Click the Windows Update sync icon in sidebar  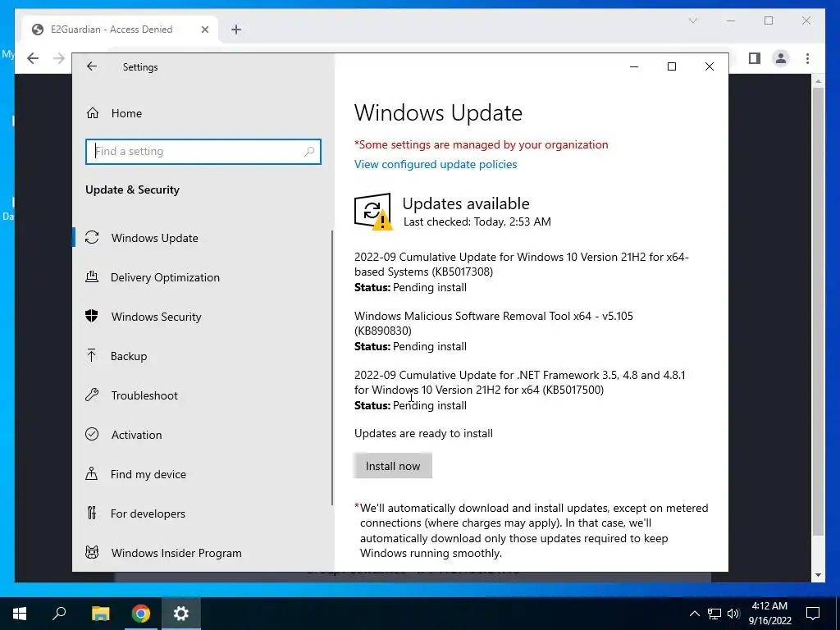(x=92, y=237)
